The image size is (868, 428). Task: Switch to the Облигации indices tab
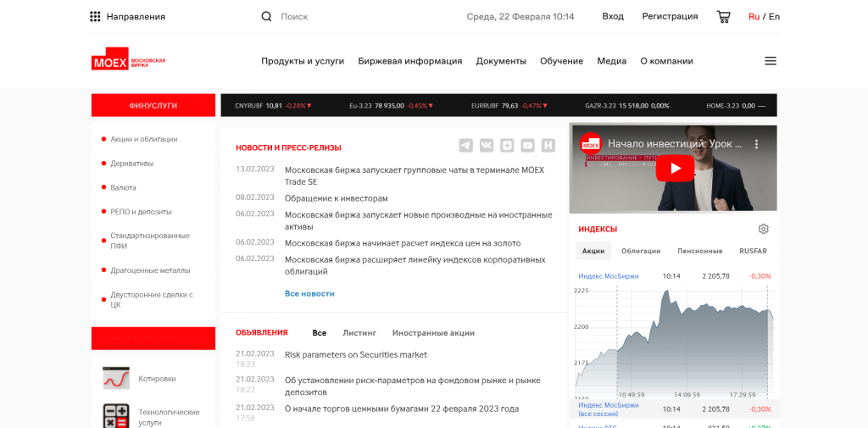click(641, 251)
